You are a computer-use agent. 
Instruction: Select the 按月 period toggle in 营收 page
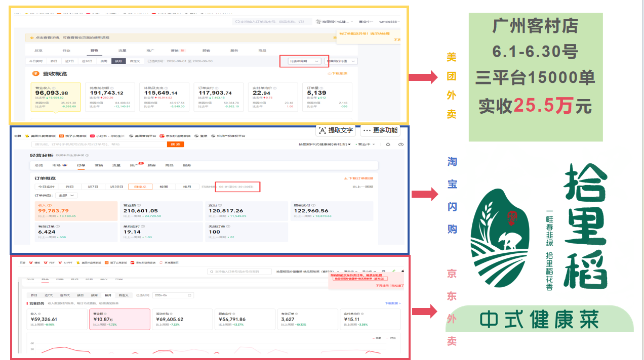(x=118, y=61)
